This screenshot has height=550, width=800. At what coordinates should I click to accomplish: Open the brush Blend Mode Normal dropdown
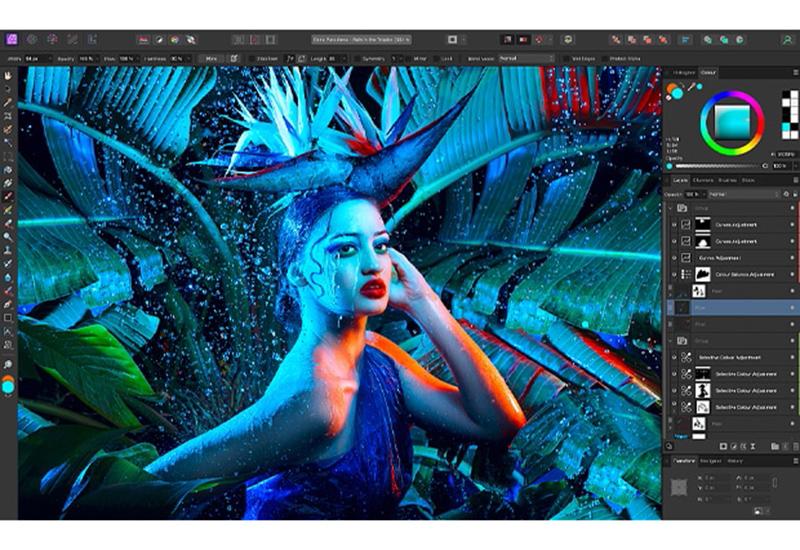tap(525, 58)
